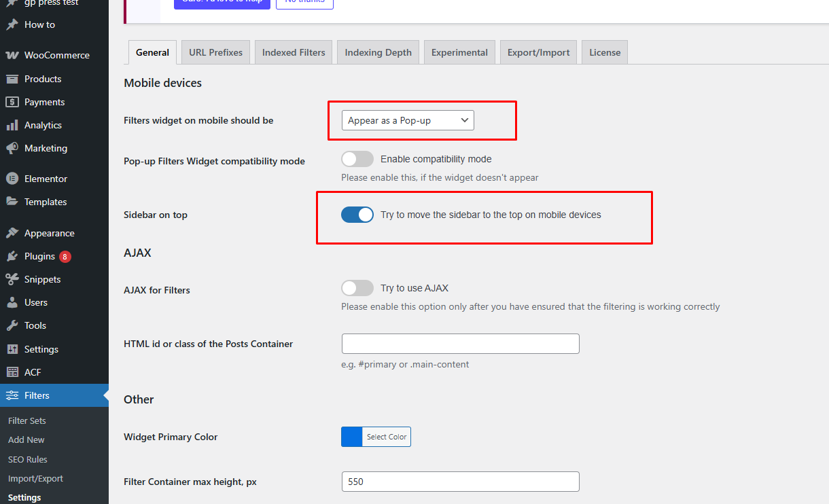Open Products via its sidebar icon

pyautogui.click(x=12, y=79)
